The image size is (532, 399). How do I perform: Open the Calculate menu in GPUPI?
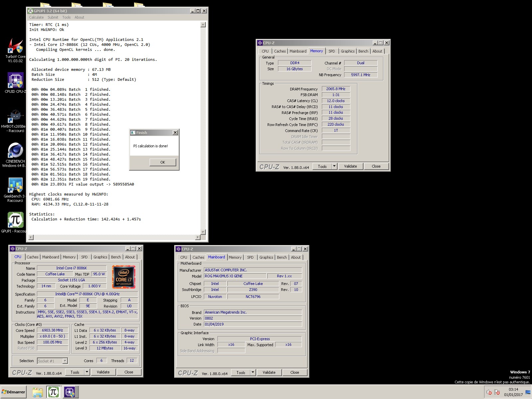(36, 17)
